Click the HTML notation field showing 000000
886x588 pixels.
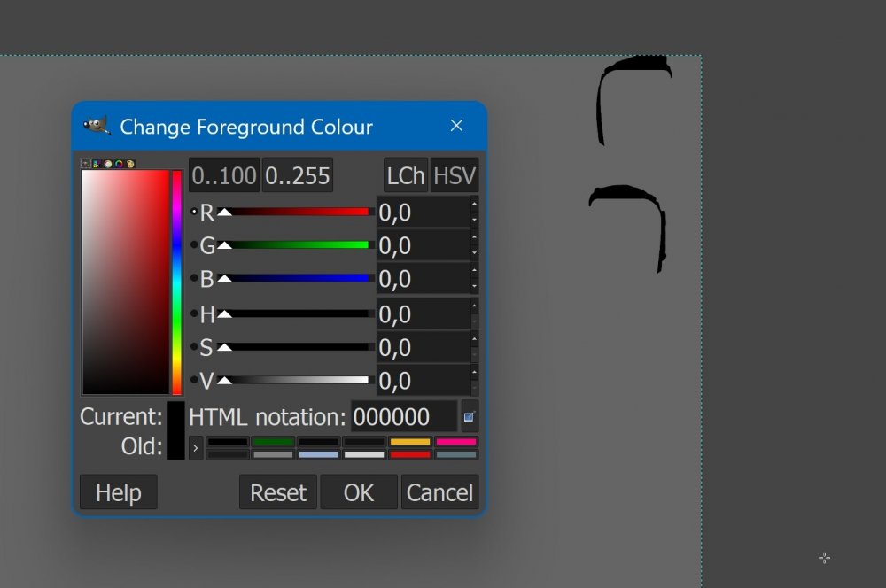pyautogui.click(x=404, y=417)
